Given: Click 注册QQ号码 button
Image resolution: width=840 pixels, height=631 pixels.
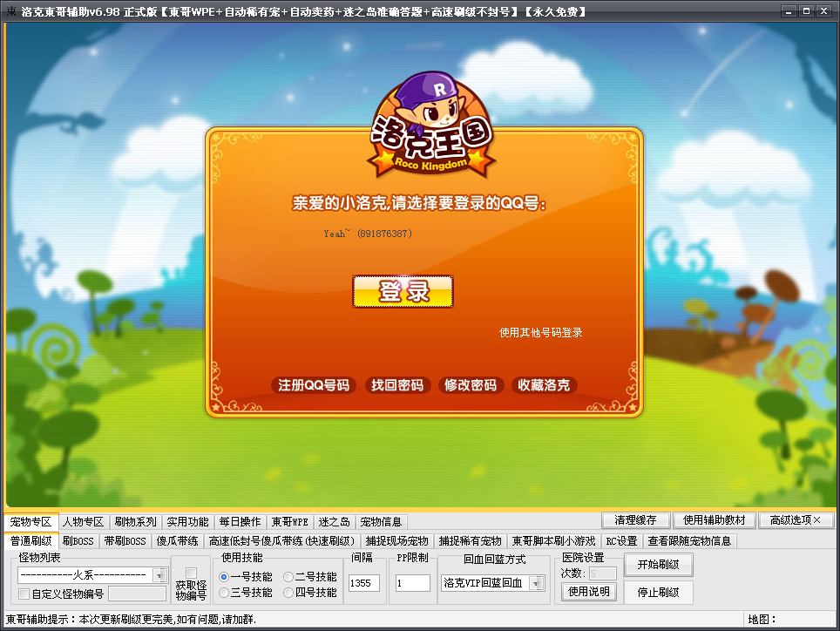Looking at the screenshot, I should tap(314, 385).
